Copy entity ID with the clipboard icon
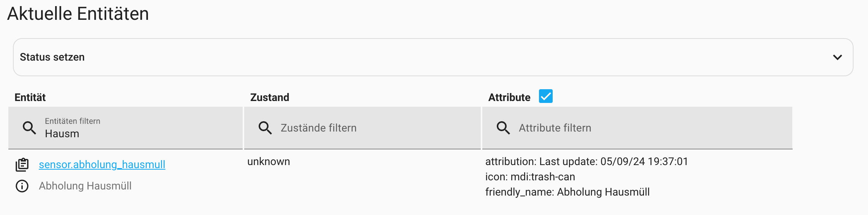This screenshot has height=215, width=868. coord(22,165)
